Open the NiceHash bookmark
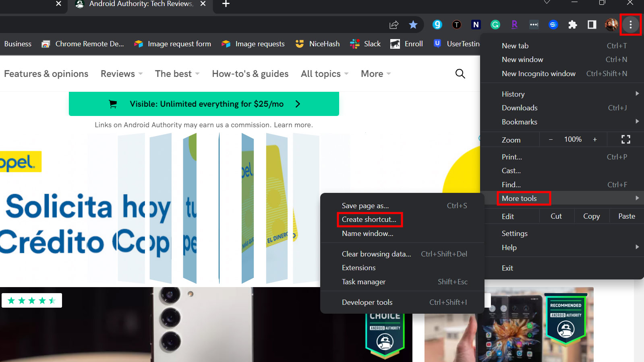The height and width of the screenshot is (362, 644). click(x=317, y=44)
